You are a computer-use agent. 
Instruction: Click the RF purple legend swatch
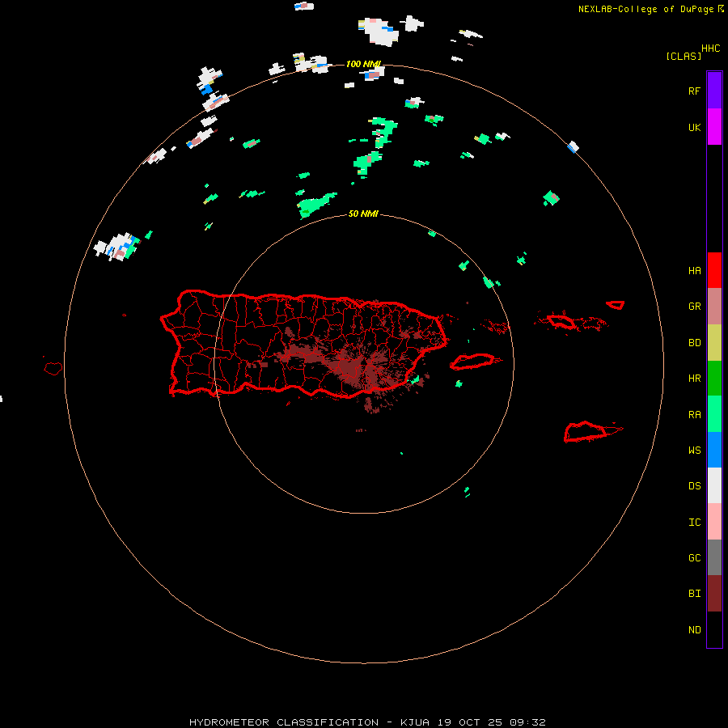714,91
